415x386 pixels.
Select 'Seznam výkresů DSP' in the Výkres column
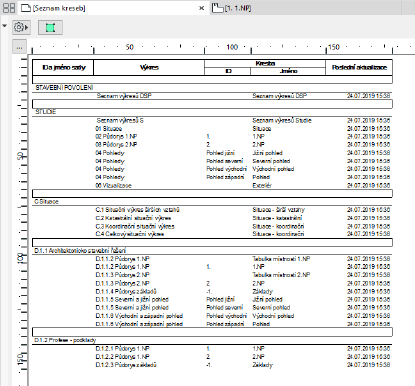click(x=124, y=96)
